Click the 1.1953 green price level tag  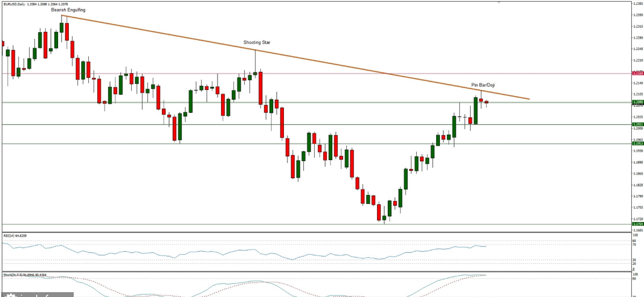click(637, 144)
